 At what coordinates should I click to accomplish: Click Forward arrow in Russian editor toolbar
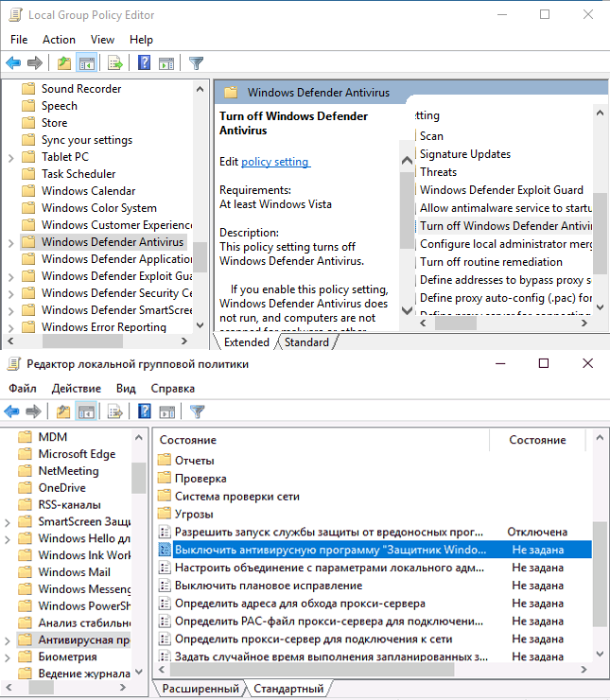tap(33, 411)
